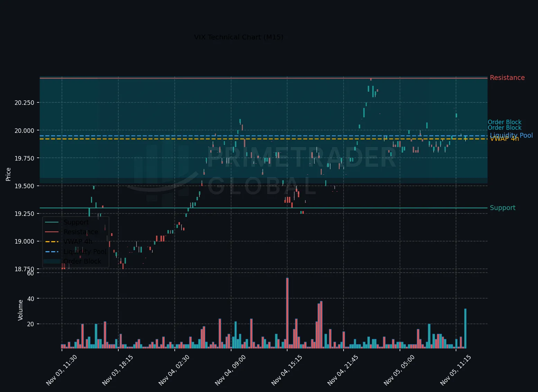Image resolution: width=538 pixels, height=392 pixels.
Task: Click the 19.500 price tick label
Action: click(24, 186)
